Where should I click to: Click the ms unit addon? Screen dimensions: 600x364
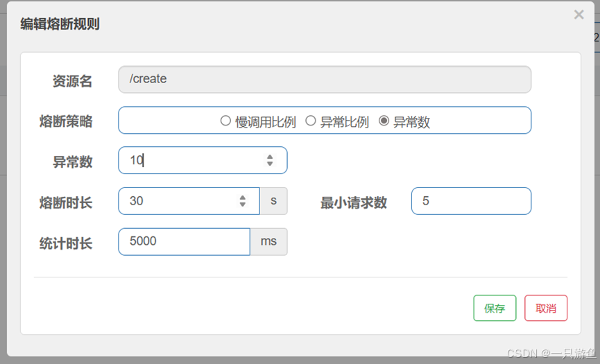(268, 242)
